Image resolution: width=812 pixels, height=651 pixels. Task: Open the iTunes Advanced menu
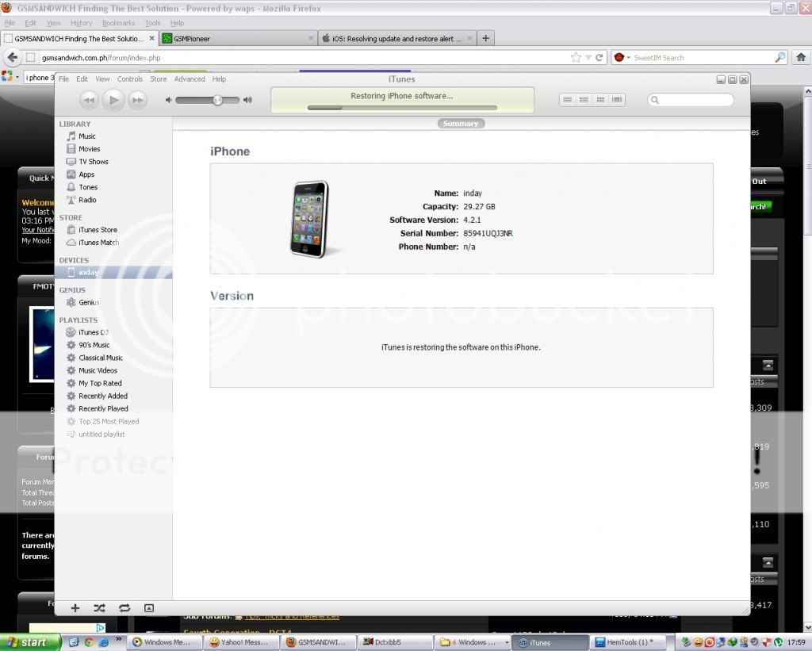(x=190, y=79)
